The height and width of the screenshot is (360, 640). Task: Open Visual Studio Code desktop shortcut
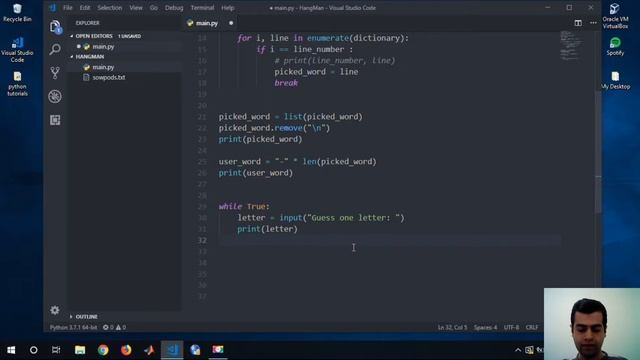(17, 50)
